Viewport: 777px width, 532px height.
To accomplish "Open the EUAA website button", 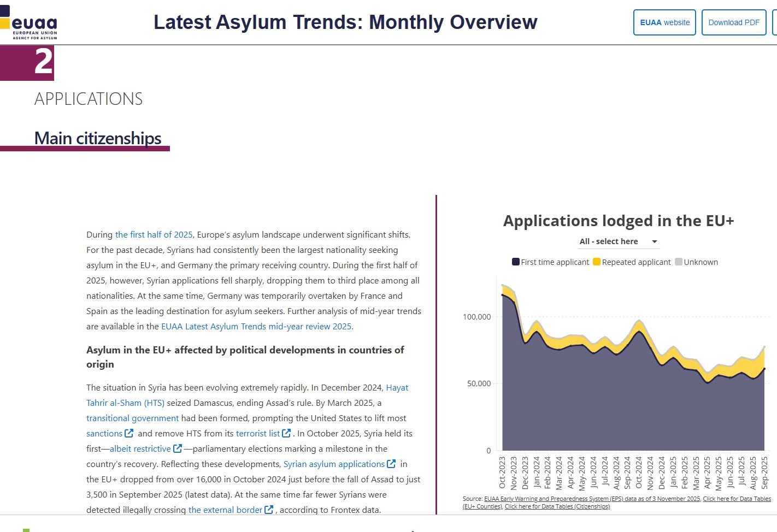I will tap(664, 22).
